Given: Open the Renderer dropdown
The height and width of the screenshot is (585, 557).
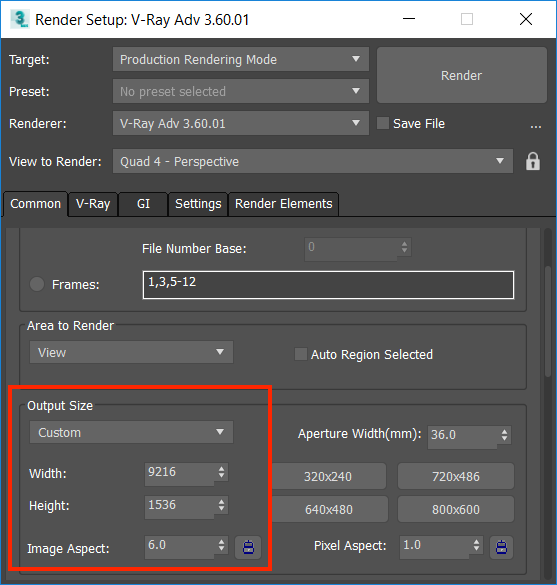Looking at the screenshot, I should (x=241, y=123).
